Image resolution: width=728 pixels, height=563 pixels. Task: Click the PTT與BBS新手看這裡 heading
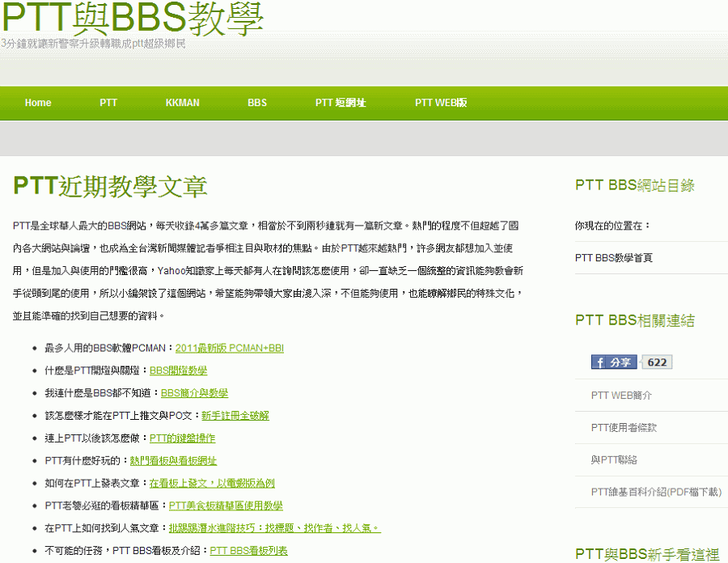[647, 554]
